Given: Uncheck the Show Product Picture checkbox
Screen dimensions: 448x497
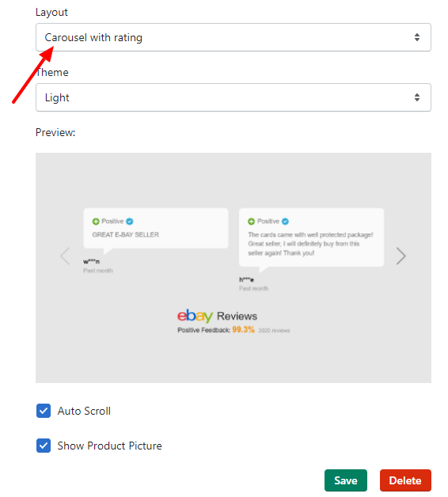Looking at the screenshot, I should point(44,446).
